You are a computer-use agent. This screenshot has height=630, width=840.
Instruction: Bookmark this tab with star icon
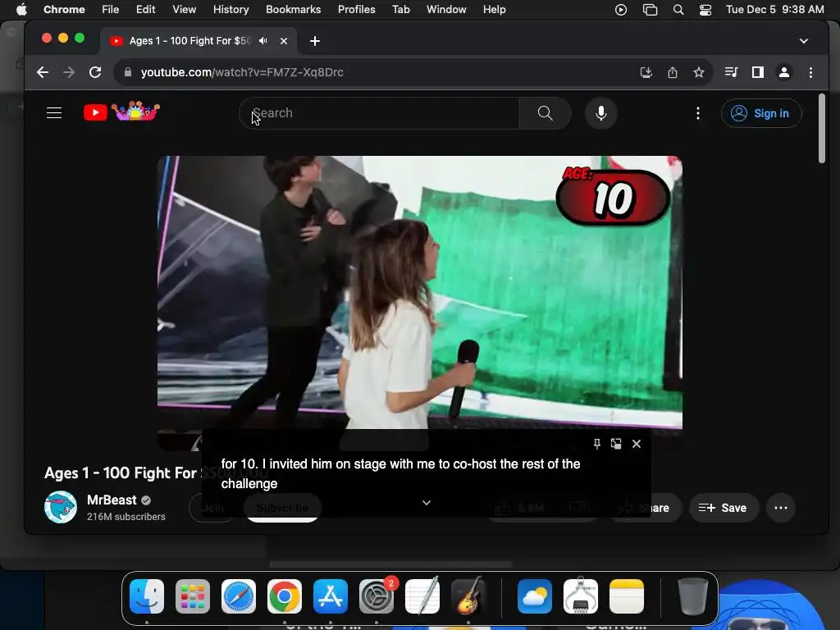[x=699, y=72]
